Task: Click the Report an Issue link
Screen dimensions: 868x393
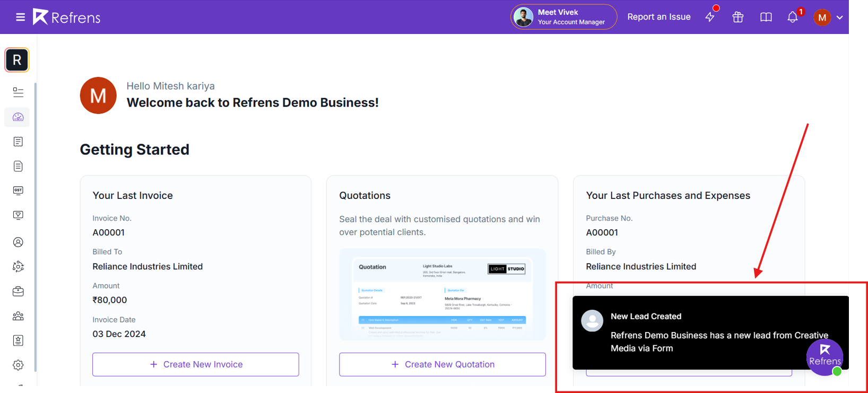Action: (x=659, y=17)
